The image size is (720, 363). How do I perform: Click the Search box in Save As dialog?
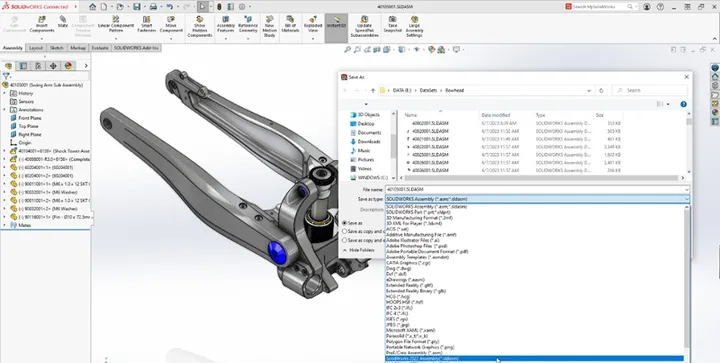651,90
